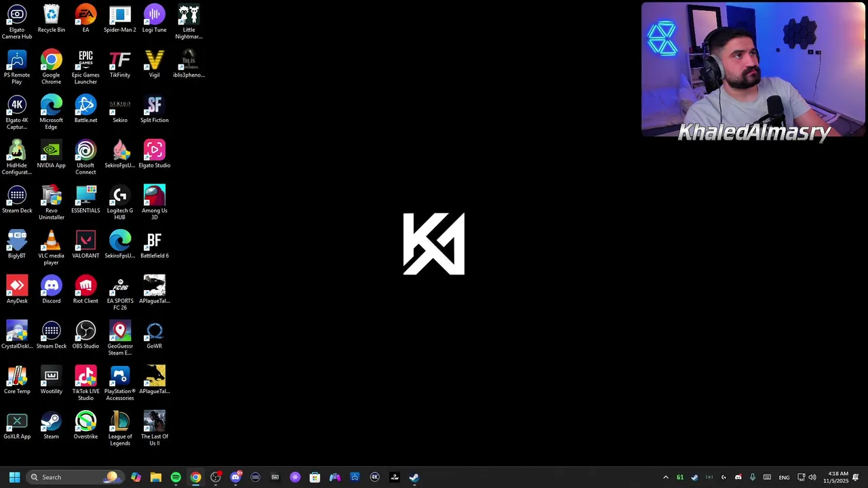Screen dimensions: 868x488
Task: Select the Elgato 4K Capture shortcut
Action: tap(17, 113)
